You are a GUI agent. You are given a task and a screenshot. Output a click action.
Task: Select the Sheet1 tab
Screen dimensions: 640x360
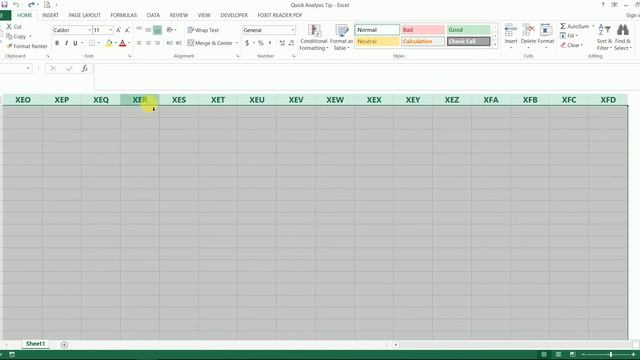[x=35, y=344]
